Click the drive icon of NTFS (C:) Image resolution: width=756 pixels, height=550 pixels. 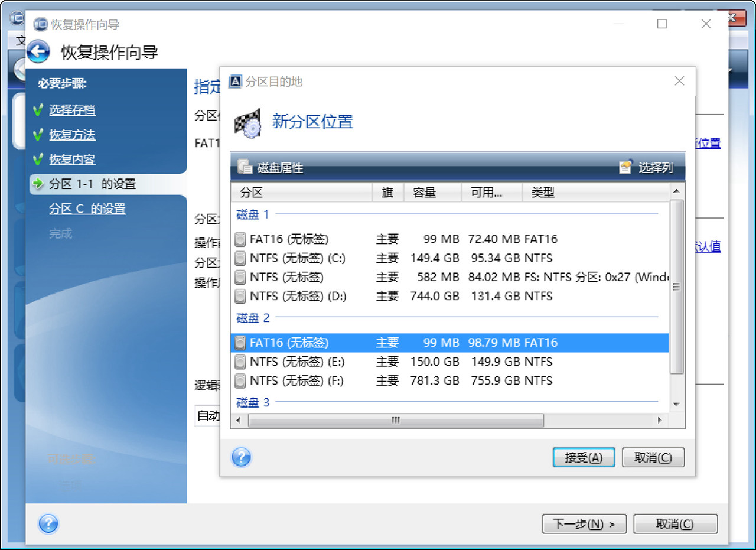click(240, 258)
